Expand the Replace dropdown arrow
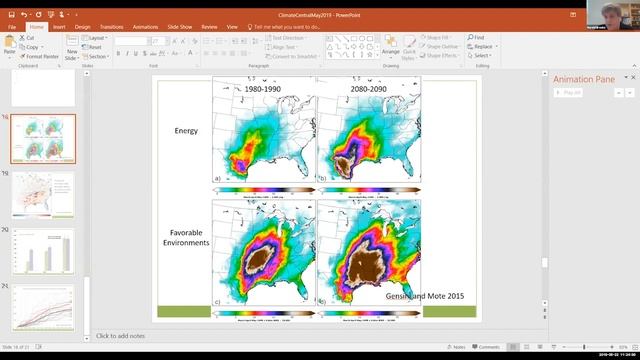This screenshot has width=640, height=360. 497,47
